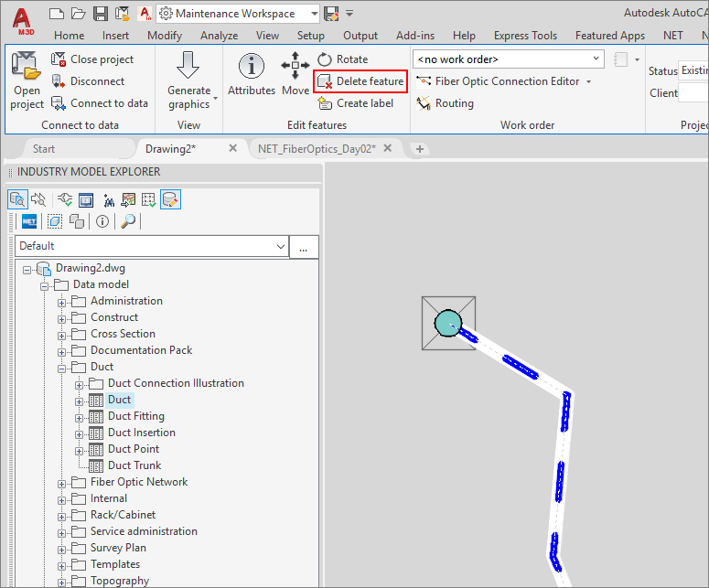Click the connector with checkmark explorer icon
Image resolution: width=709 pixels, height=588 pixels.
click(x=65, y=199)
